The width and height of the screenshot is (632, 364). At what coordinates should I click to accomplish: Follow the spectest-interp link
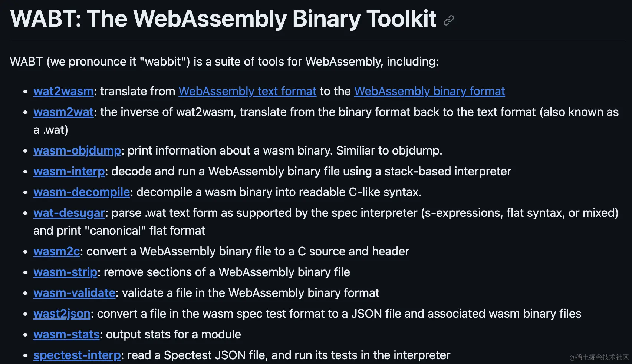pyautogui.click(x=77, y=355)
